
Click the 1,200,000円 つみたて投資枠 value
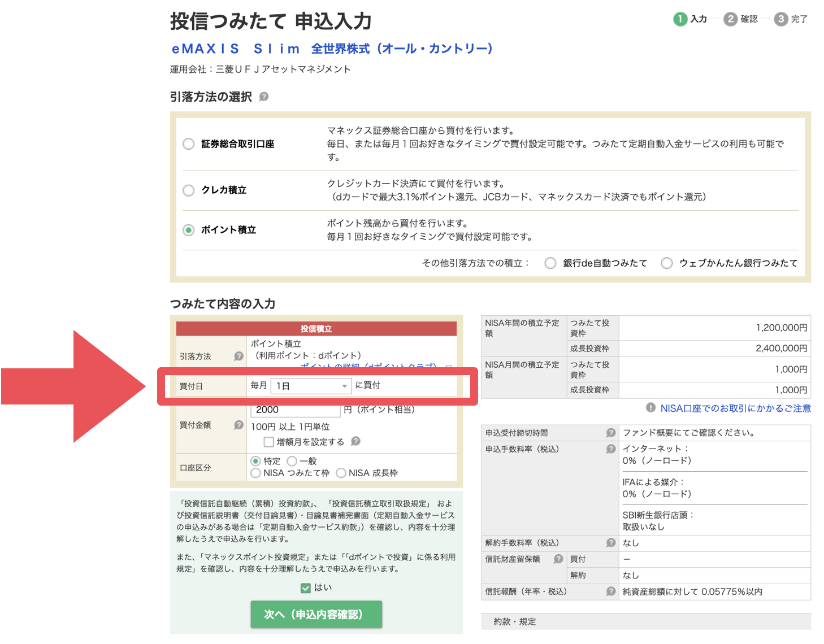[782, 328]
